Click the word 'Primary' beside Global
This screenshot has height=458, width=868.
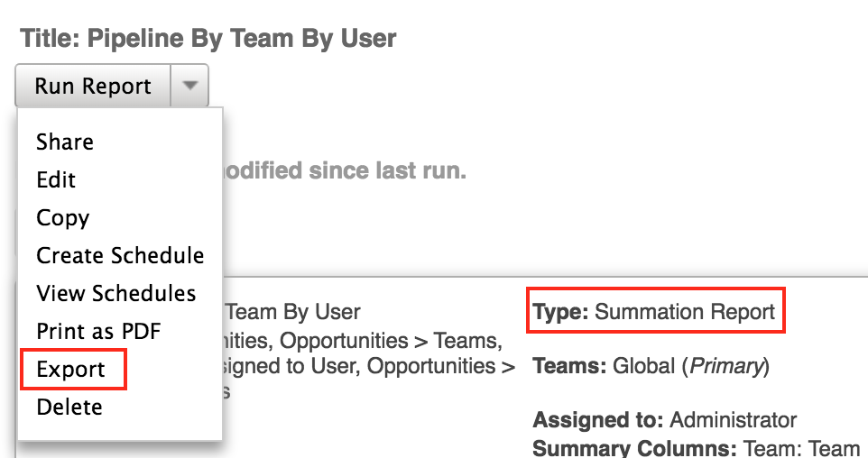pyautogui.click(x=727, y=366)
